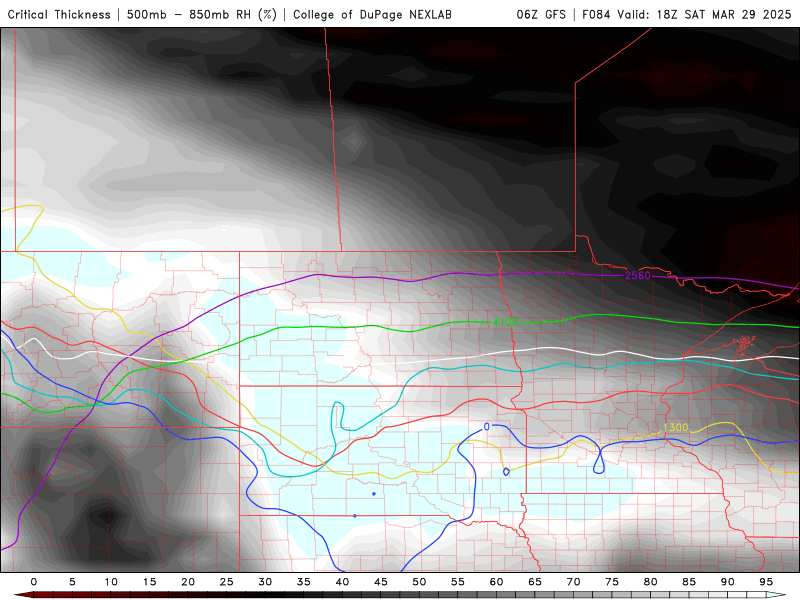Click the colorbar tick label '25'

[x=227, y=582]
